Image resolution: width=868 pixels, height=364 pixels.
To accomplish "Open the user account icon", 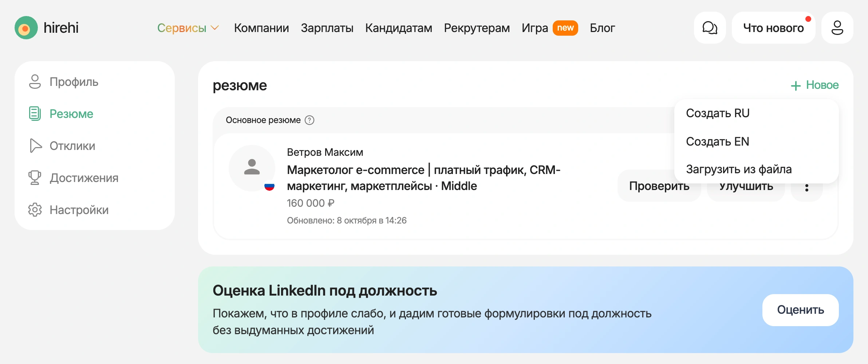I will coord(837,28).
